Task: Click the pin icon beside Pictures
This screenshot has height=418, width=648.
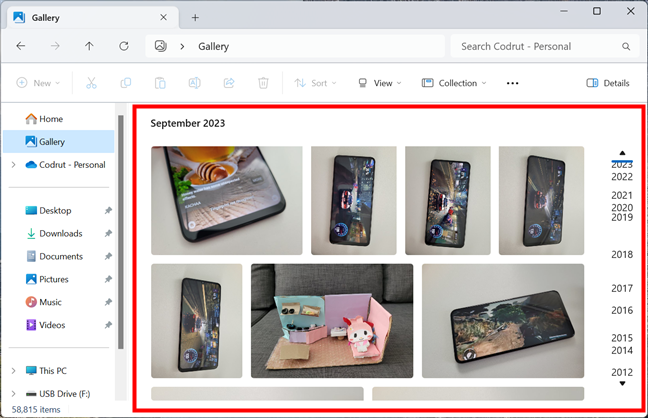Action: tap(108, 279)
